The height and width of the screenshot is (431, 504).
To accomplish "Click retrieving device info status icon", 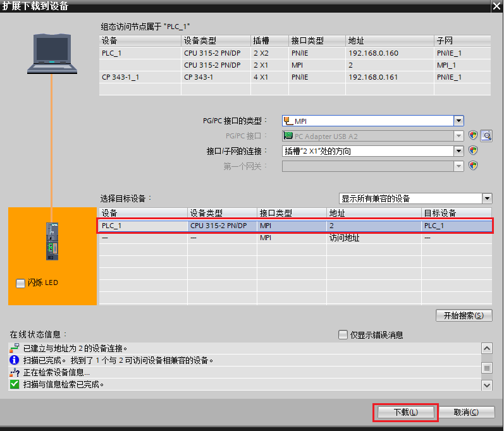I will tap(15, 372).
